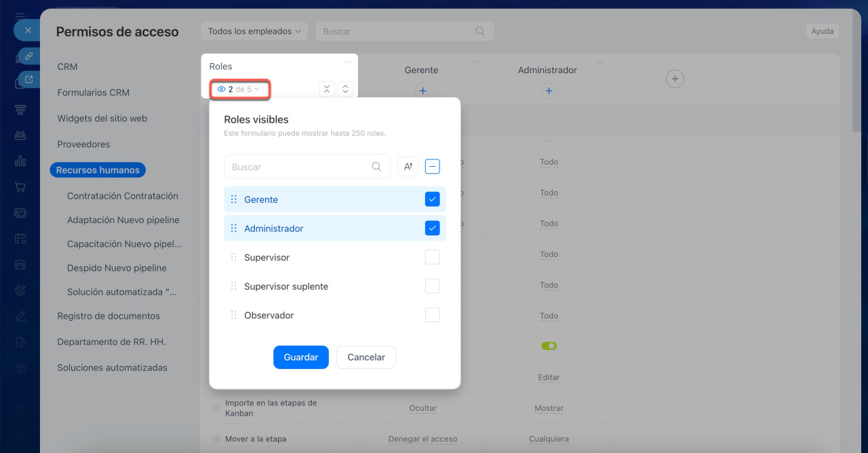Click plus icon under Administrador column

tap(549, 90)
